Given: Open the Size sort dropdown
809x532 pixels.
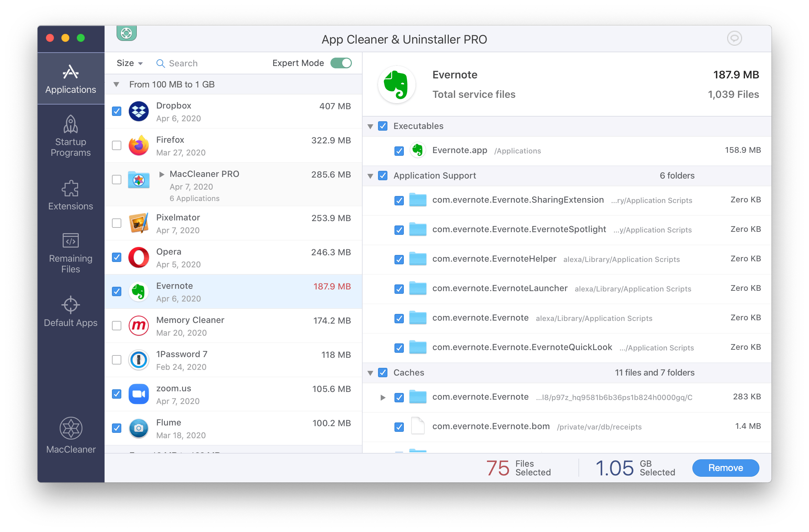Looking at the screenshot, I should 129,63.
